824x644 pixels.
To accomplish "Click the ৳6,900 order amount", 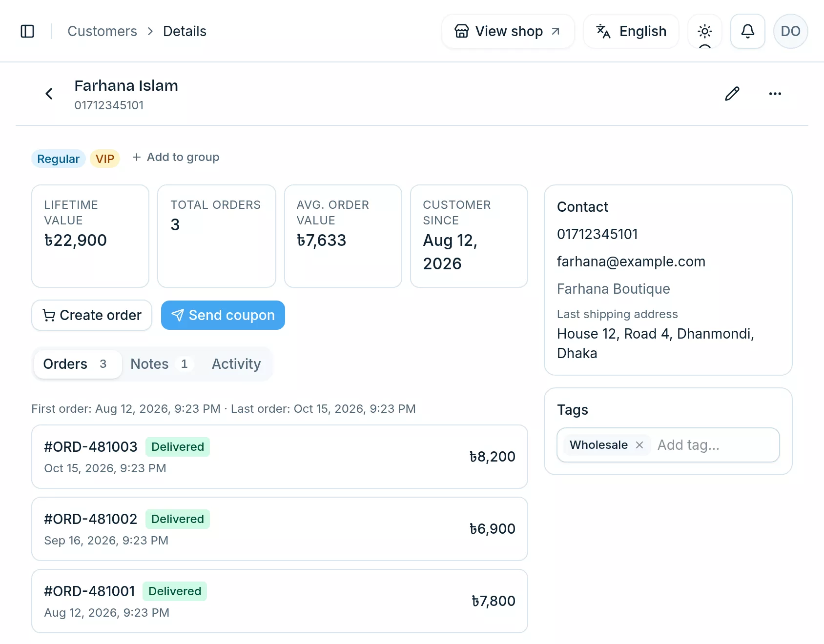I will 492,529.
